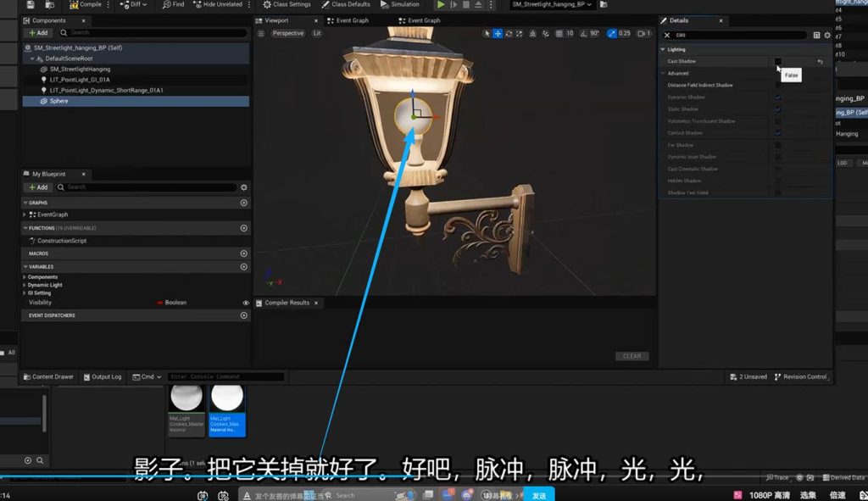Click the Find toolbar icon
The width and height of the screenshot is (868, 501).
[x=172, y=4]
